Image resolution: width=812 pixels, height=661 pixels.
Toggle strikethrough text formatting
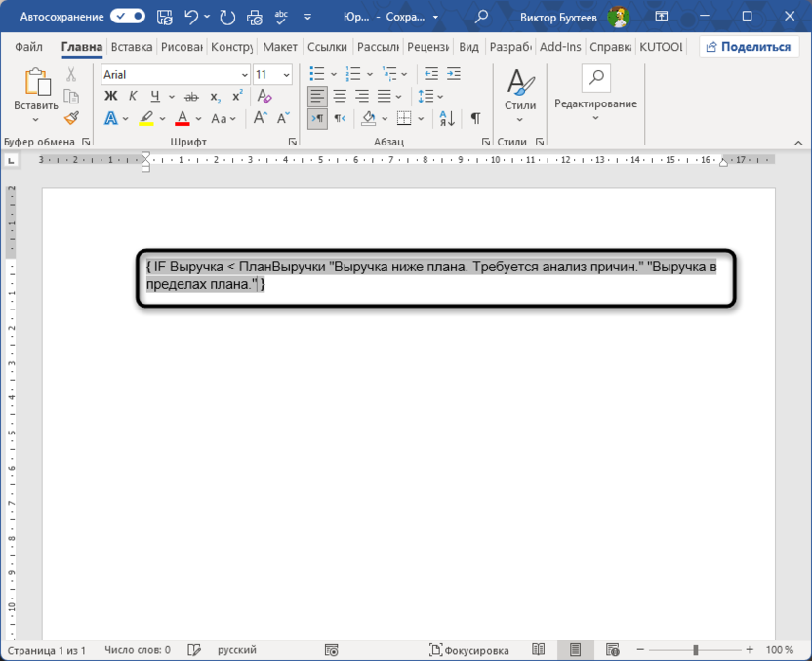click(x=190, y=96)
